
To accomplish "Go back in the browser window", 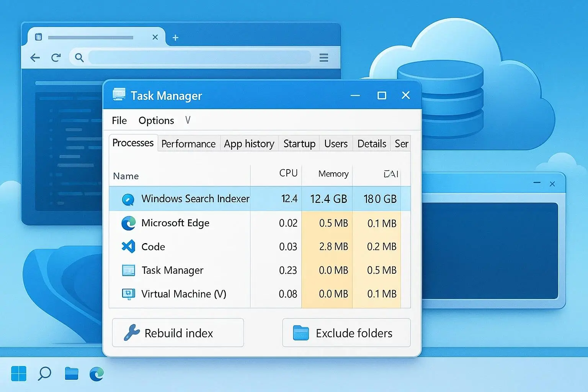I will pyautogui.click(x=35, y=58).
